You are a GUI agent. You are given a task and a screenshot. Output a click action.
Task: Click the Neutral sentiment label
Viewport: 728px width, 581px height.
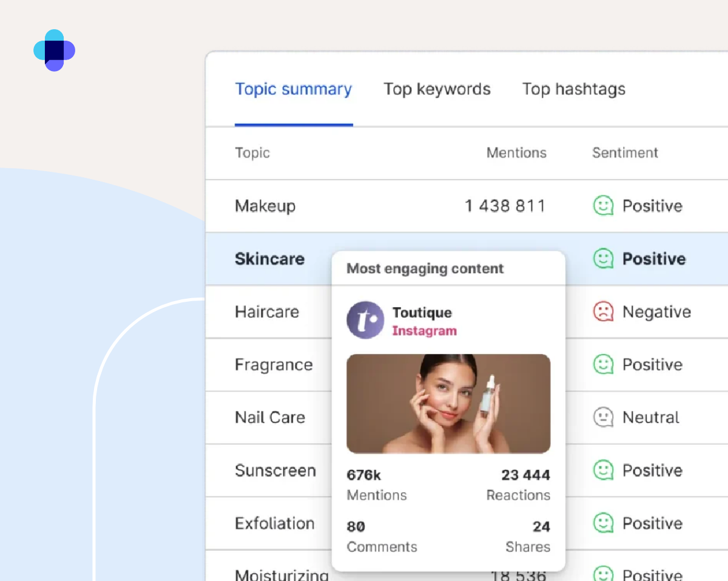coord(651,418)
